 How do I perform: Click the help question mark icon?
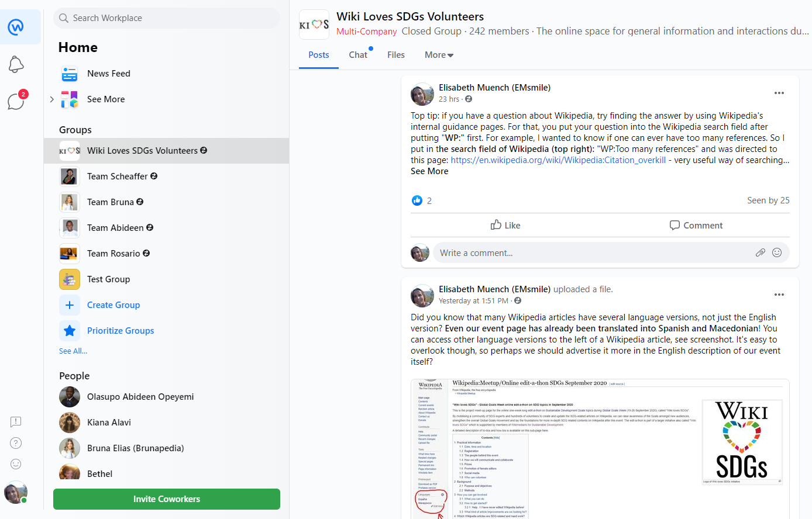[16, 443]
